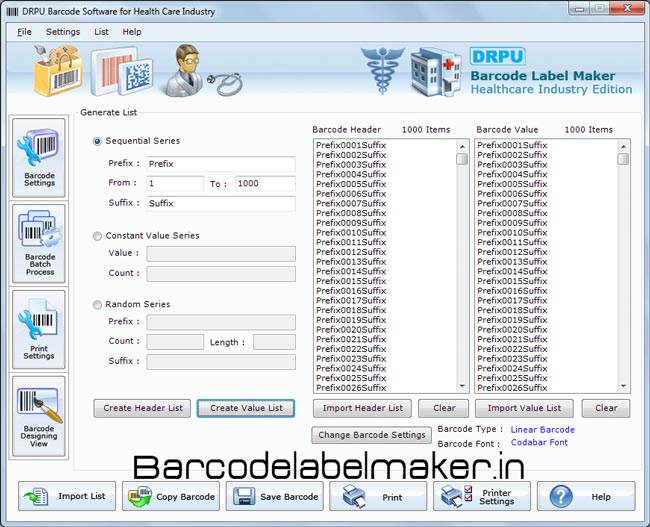The width and height of the screenshot is (650, 527).
Task: Switch to Barcode Designing View
Action: click(x=39, y=416)
